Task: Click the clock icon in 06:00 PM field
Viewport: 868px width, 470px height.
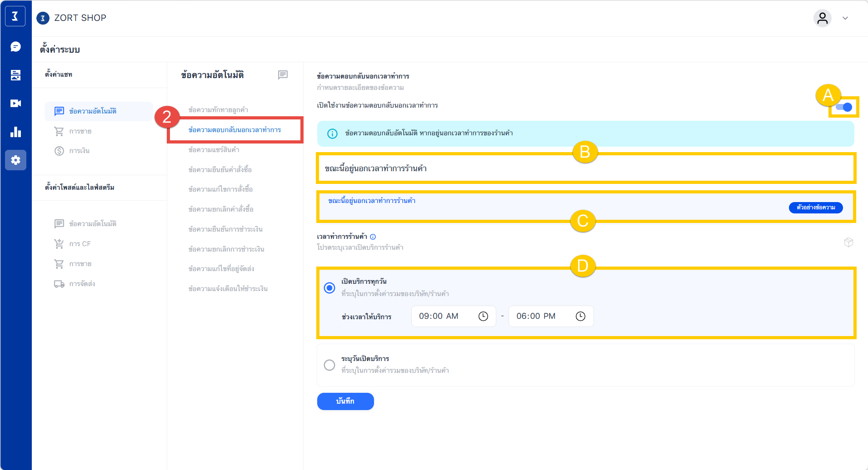Action: pos(580,317)
